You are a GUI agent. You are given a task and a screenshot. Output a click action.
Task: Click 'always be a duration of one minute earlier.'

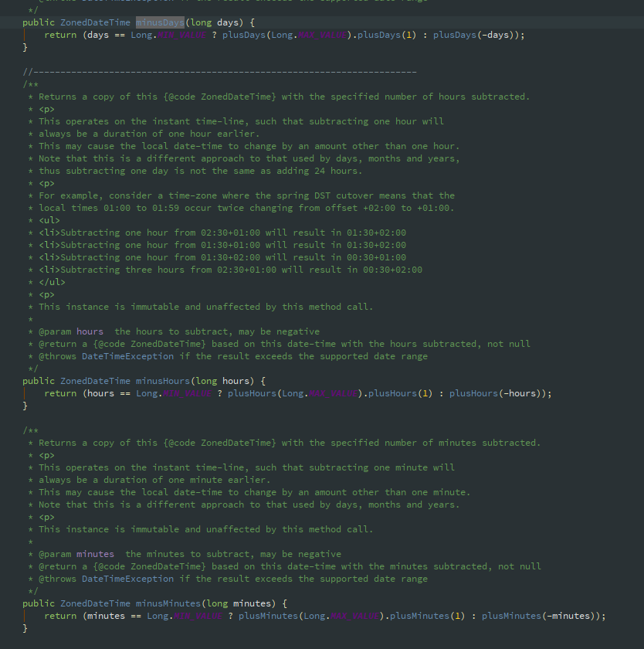coord(154,480)
